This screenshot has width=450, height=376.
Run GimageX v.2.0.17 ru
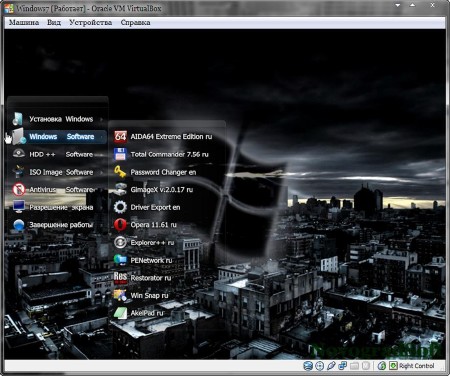point(163,190)
